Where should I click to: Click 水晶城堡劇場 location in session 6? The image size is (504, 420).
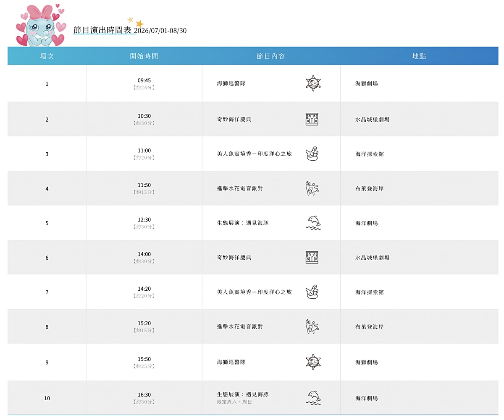[x=373, y=257]
